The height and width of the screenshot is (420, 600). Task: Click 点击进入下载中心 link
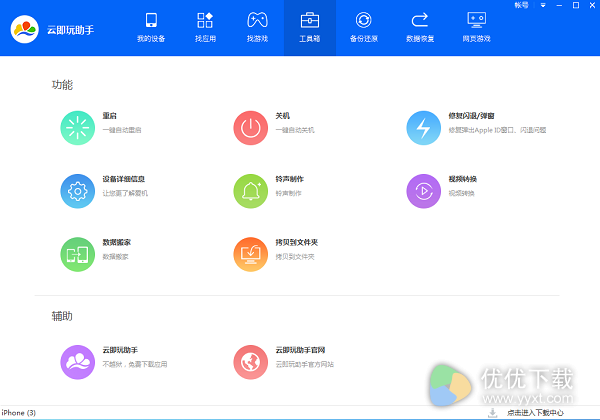pos(535,413)
